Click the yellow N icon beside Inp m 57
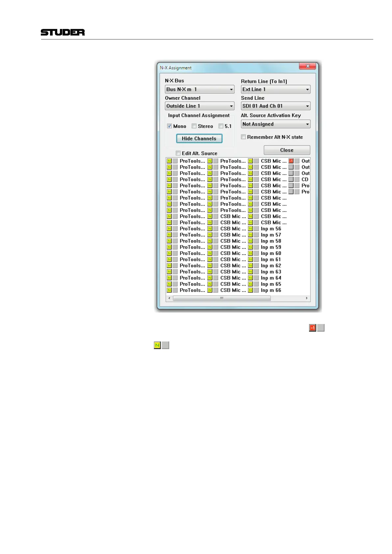This screenshot has height=554, width=392. pyautogui.click(x=250, y=235)
